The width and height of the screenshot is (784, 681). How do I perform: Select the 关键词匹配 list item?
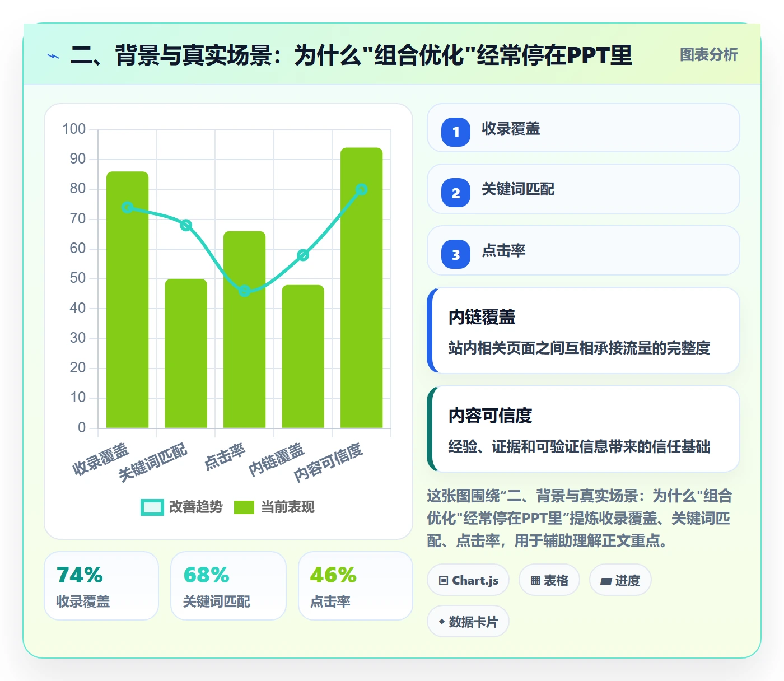[584, 189]
